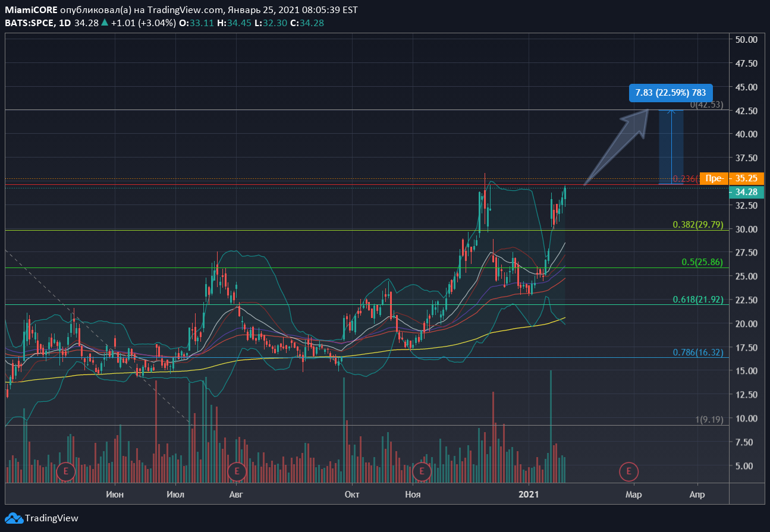
Task: Click the 30.00 price axis label
Action: coord(746,229)
